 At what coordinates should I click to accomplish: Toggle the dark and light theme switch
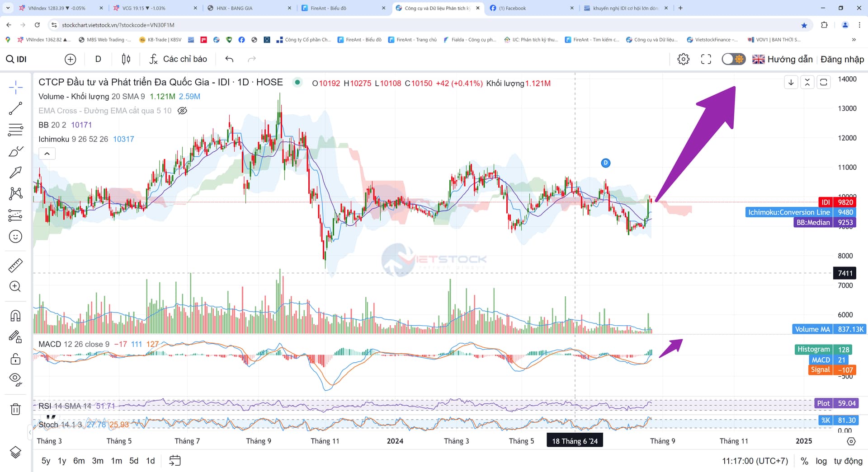[733, 59]
